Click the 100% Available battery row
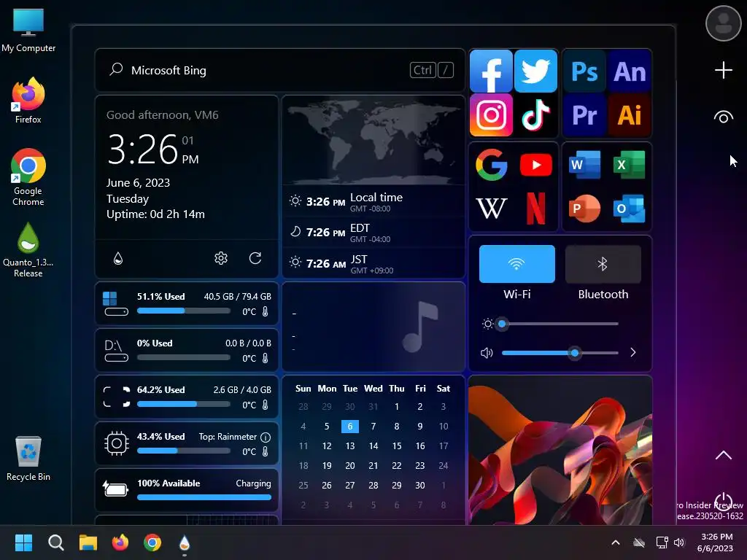The image size is (747, 560). point(187,490)
